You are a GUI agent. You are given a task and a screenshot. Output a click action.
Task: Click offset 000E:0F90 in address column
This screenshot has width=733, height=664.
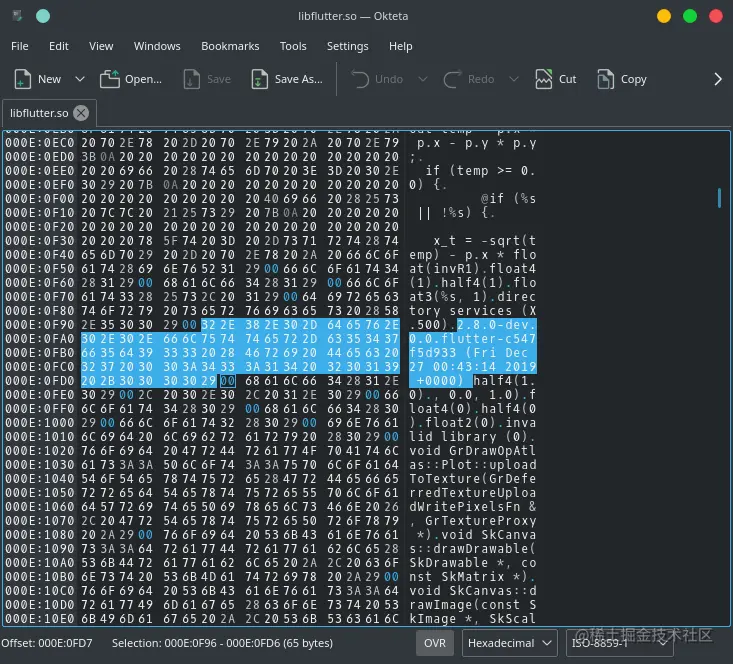[x=40, y=325]
